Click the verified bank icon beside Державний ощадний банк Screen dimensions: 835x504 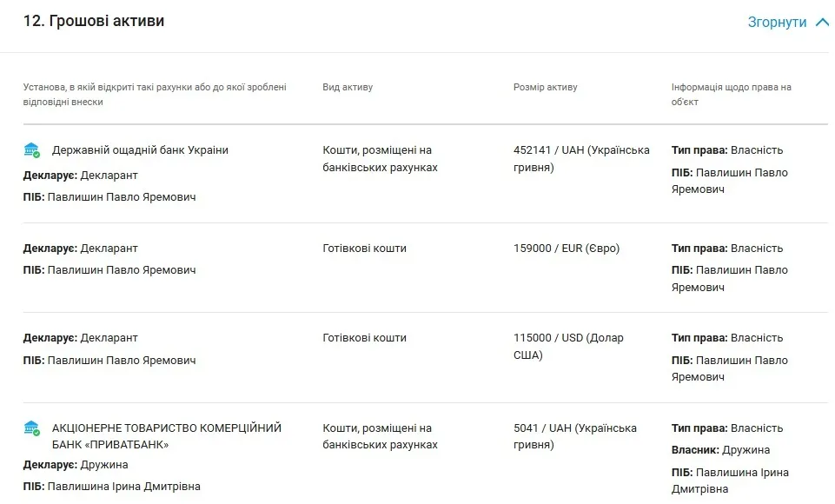(x=32, y=150)
